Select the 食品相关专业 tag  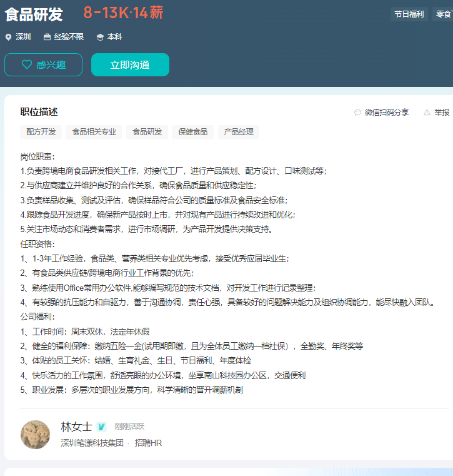click(94, 132)
